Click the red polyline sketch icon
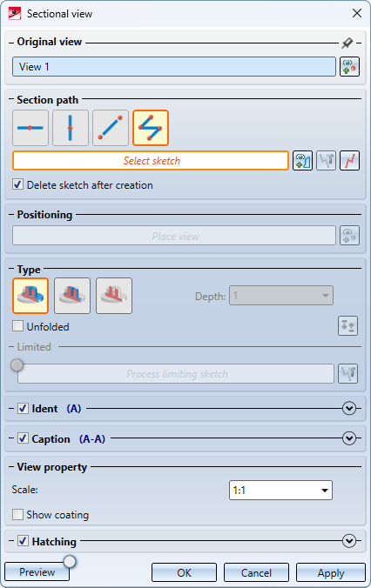Image resolution: width=371 pixels, height=588 pixels. 349,161
